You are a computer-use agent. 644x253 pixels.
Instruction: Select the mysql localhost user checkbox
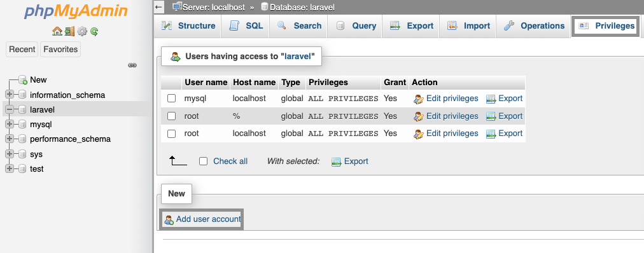click(x=172, y=99)
